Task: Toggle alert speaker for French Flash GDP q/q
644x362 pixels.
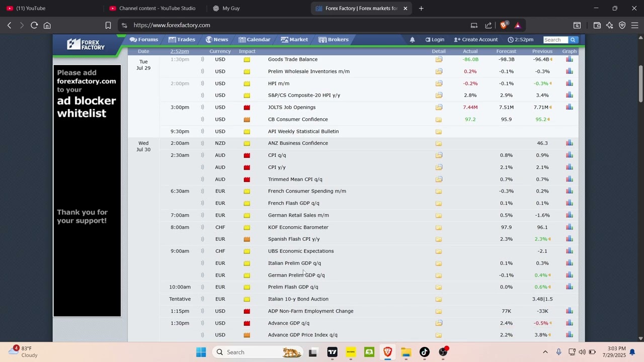Action: (x=202, y=203)
